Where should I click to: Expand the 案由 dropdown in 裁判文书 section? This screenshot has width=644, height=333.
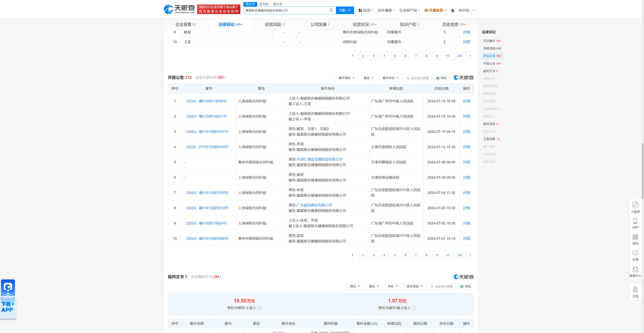tap(374, 286)
